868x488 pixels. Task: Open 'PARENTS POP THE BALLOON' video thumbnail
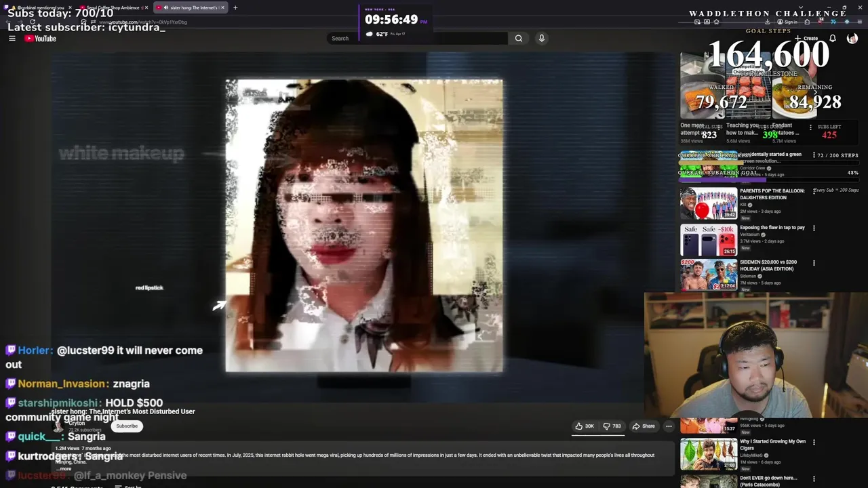(x=709, y=203)
